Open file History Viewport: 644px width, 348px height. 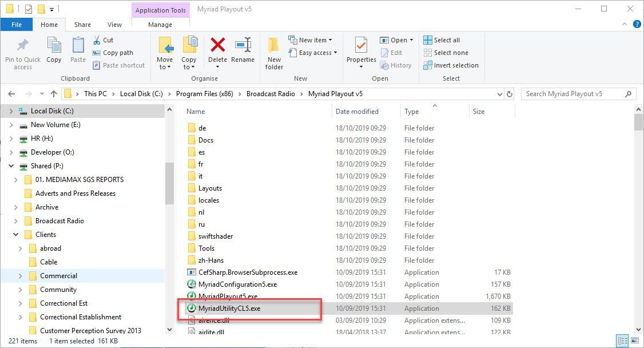(x=396, y=65)
